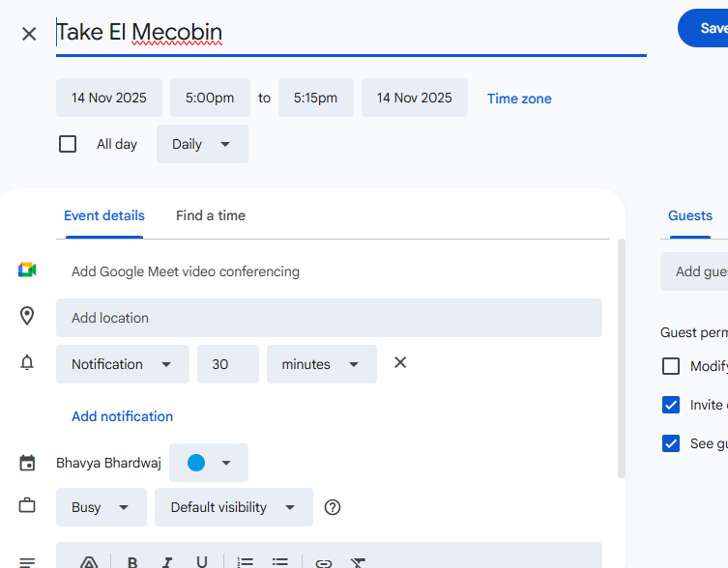Add Google Meet video conferencing

[186, 271]
